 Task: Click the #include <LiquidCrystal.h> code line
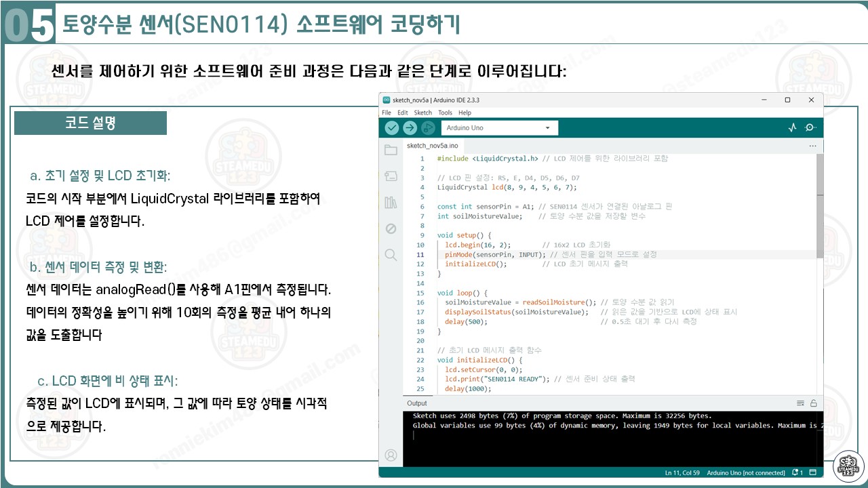(552, 159)
